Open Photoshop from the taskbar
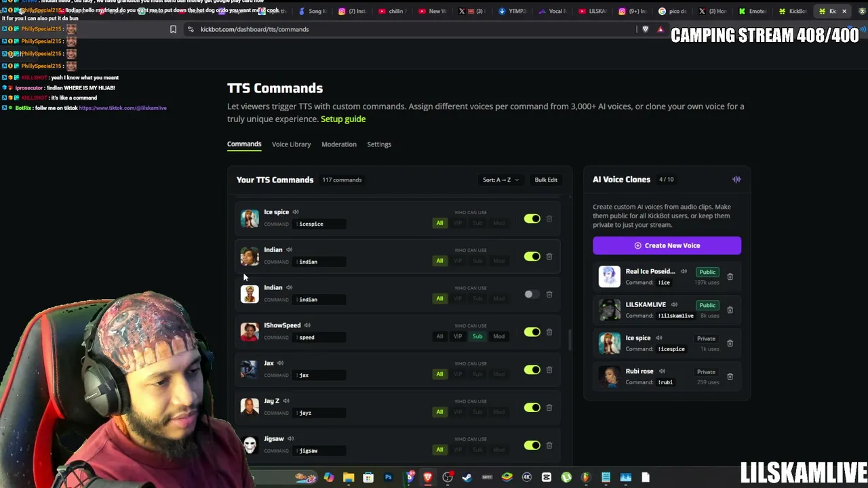The width and height of the screenshot is (868, 488). tap(389, 478)
